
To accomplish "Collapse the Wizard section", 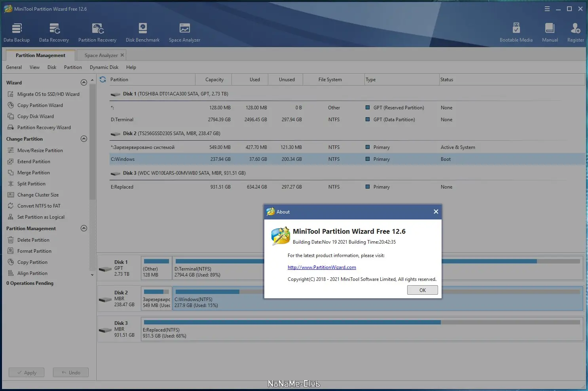I will click(x=84, y=82).
